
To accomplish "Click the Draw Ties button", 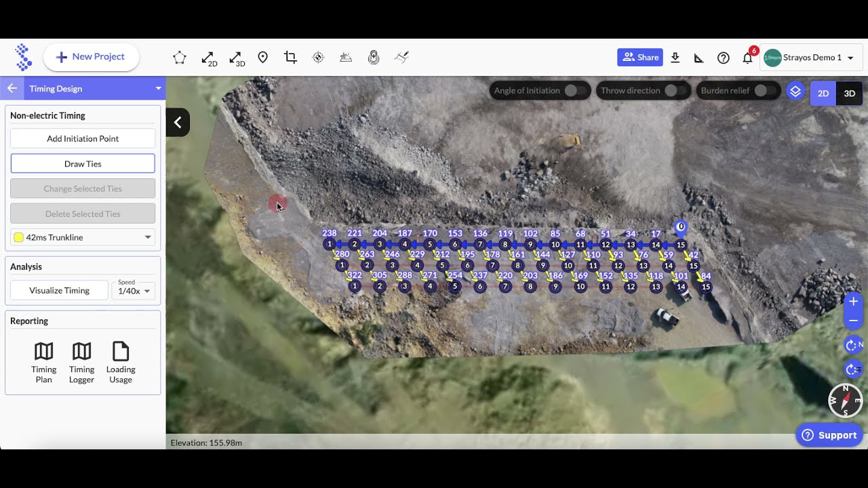I will (83, 163).
